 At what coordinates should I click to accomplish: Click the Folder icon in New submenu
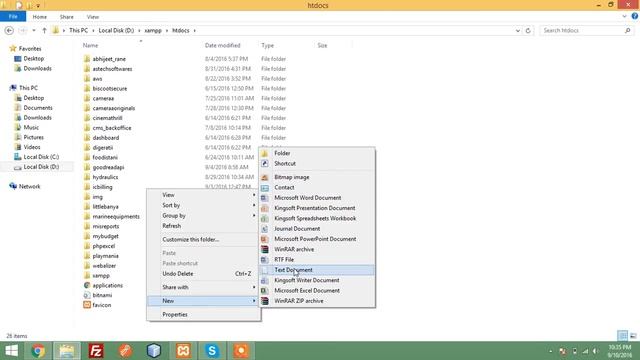coord(264,153)
